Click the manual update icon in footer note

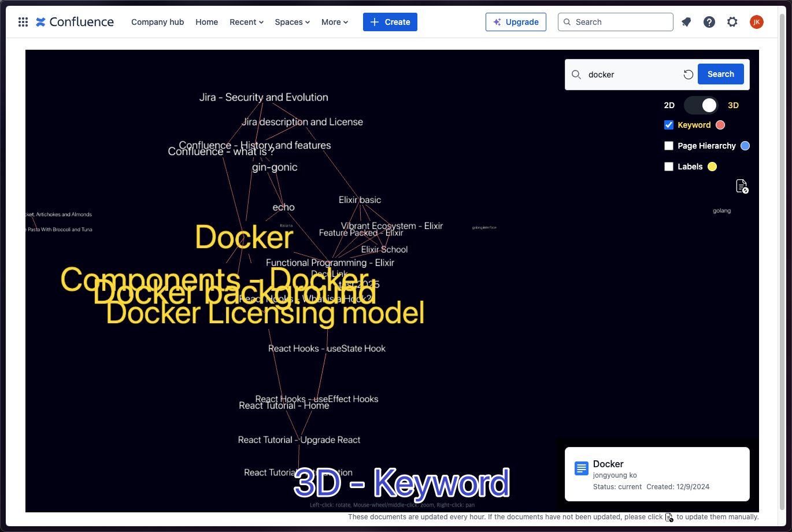[x=669, y=517]
